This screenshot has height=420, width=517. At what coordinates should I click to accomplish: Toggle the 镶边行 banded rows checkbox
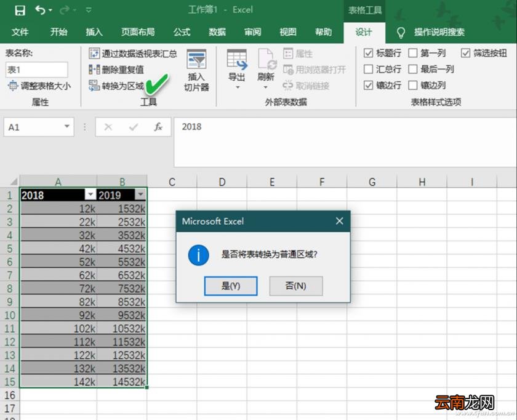pos(368,86)
